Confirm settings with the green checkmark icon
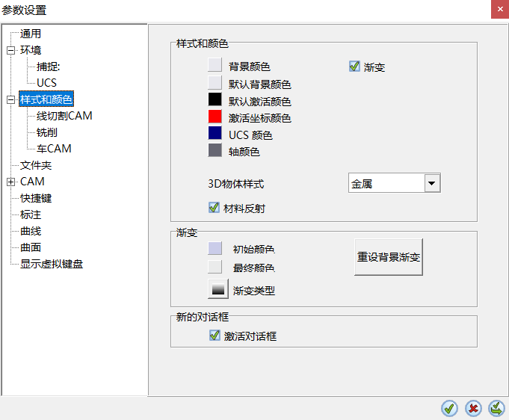 click(x=449, y=408)
